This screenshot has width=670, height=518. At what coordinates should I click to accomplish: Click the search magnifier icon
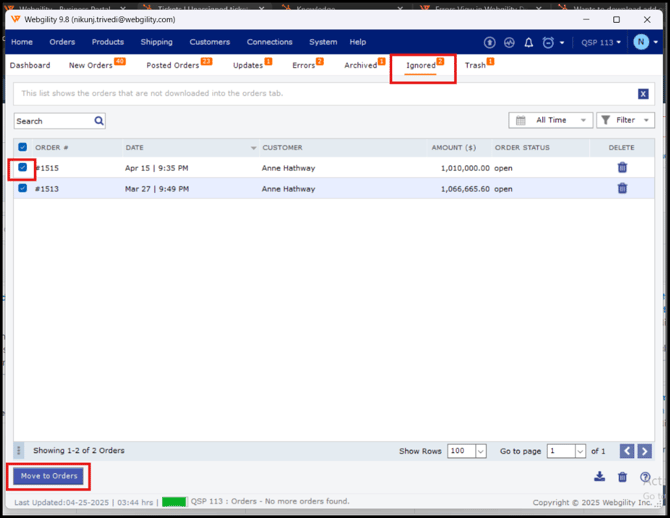coord(99,121)
